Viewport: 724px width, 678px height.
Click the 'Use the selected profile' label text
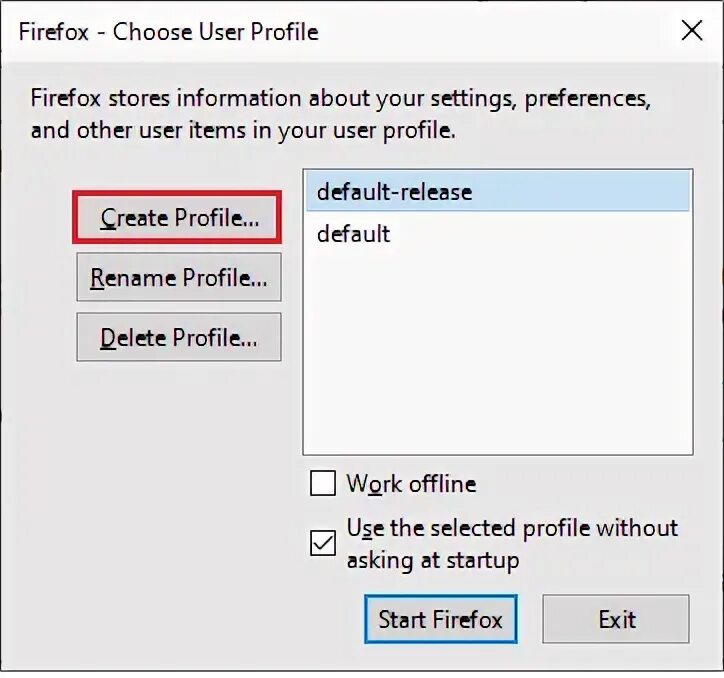[x=512, y=528]
